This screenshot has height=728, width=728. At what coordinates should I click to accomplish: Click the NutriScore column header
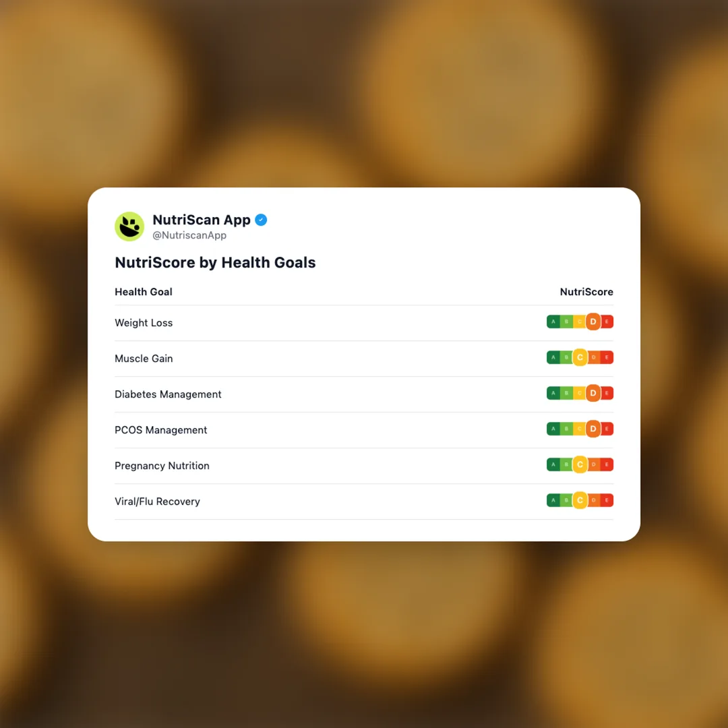pos(586,292)
